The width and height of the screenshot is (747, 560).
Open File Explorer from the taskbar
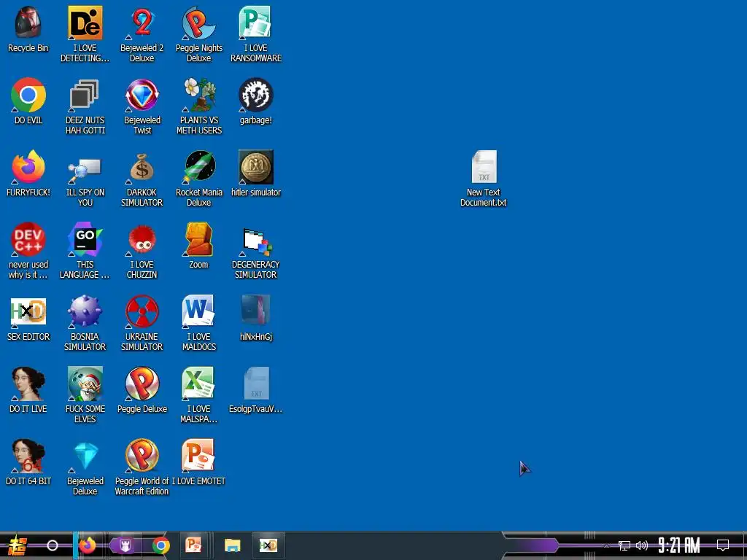233,545
